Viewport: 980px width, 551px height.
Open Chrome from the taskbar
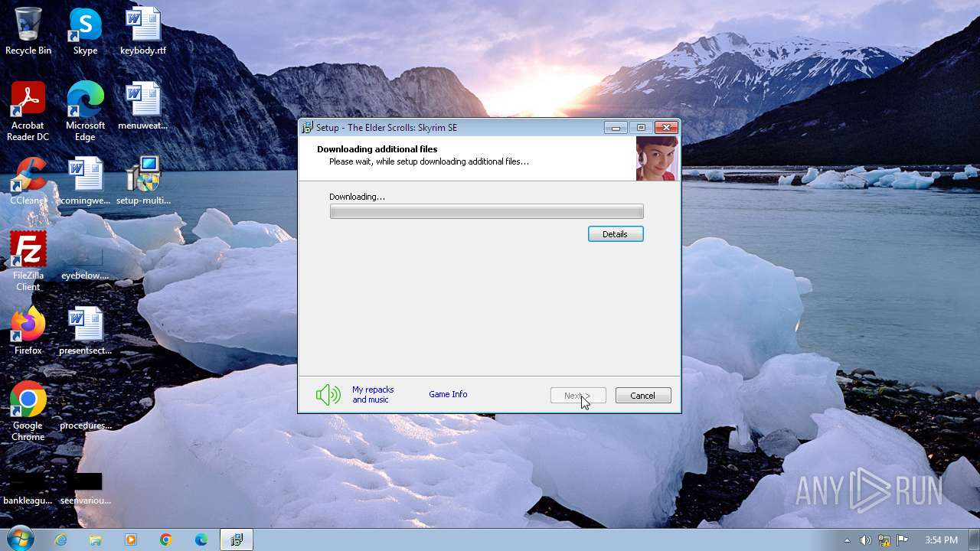pos(166,540)
